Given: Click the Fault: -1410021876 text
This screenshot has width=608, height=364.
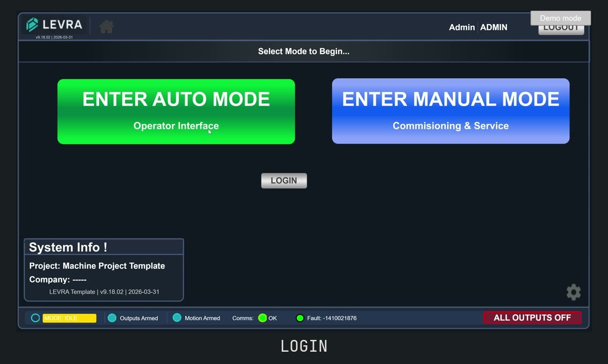Looking at the screenshot, I should point(332,318).
